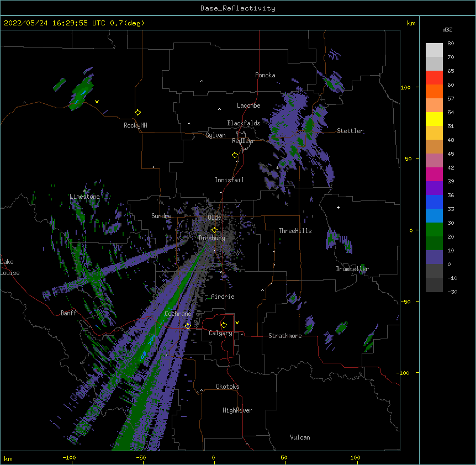
Task: Click the white plus marker north of Drumheller
Action: (338, 207)
